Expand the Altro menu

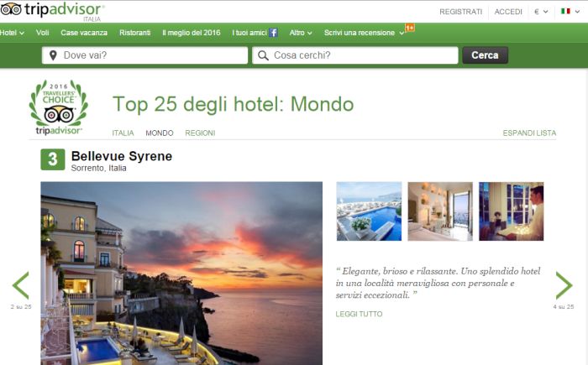tap(301, 33)
